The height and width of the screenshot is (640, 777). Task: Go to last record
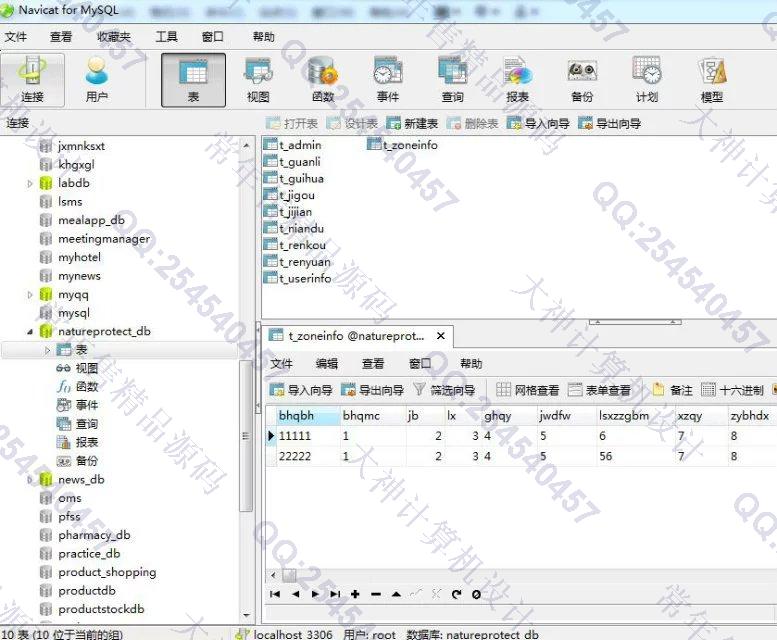pos(335,594)
